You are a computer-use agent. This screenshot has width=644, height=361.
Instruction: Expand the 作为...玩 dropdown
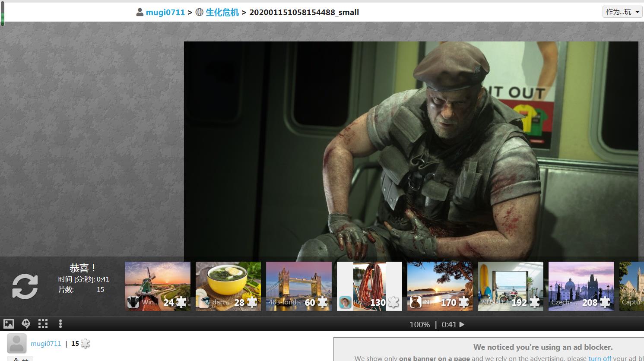[x=622, y=12]
